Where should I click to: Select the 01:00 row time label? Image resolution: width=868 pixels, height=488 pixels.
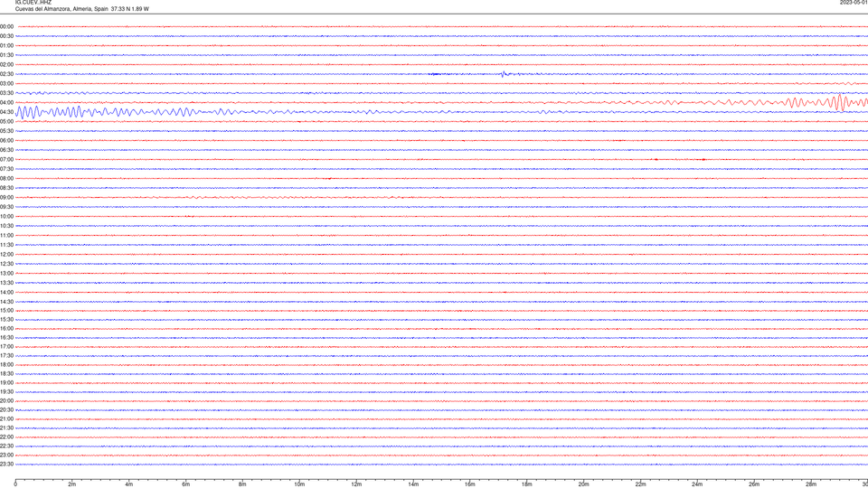pyautogui.click(x=6, y=45)
